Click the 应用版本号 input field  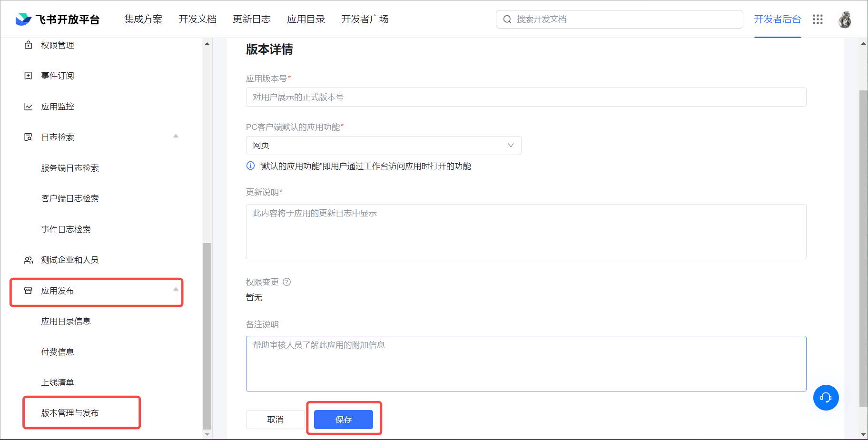pos(526,97)
